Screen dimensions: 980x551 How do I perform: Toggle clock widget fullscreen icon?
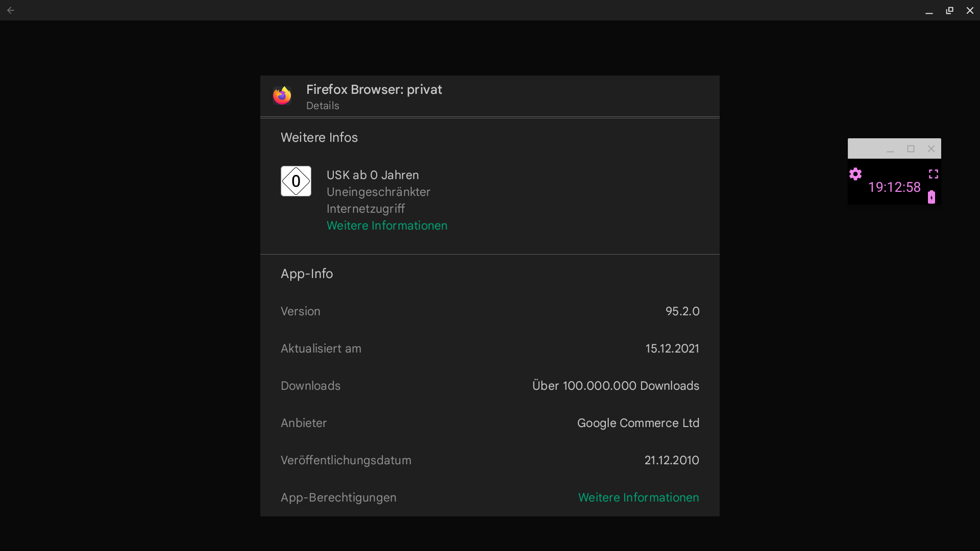(x=934, y=174)
